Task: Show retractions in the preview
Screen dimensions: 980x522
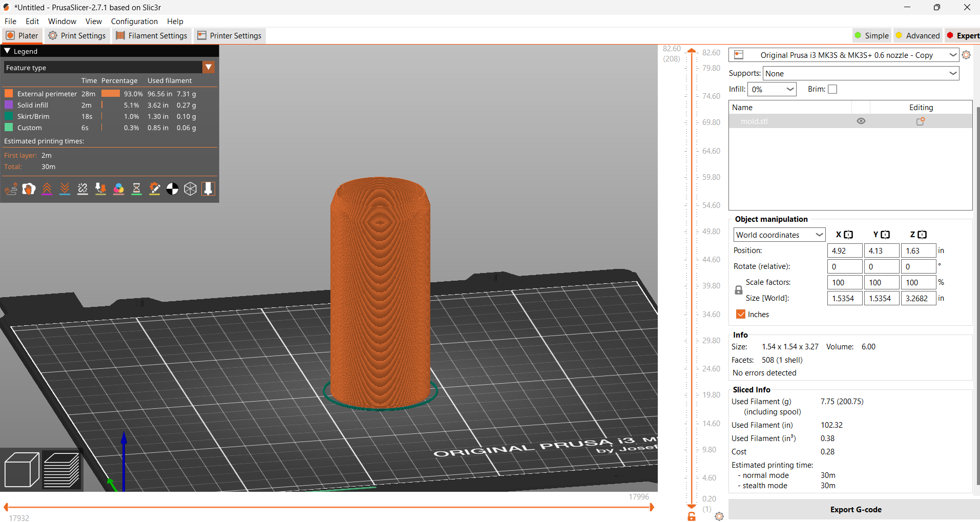Action: (47, 189)
